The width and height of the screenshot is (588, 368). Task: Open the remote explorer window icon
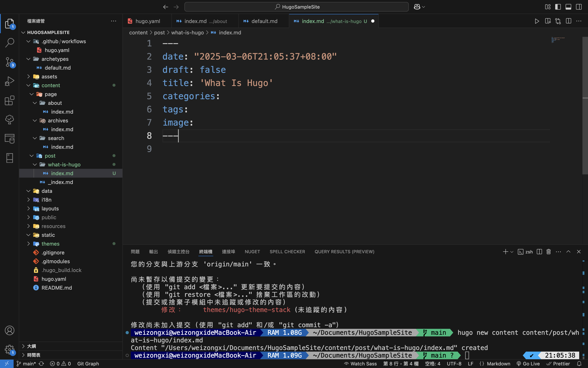[9, 138]
